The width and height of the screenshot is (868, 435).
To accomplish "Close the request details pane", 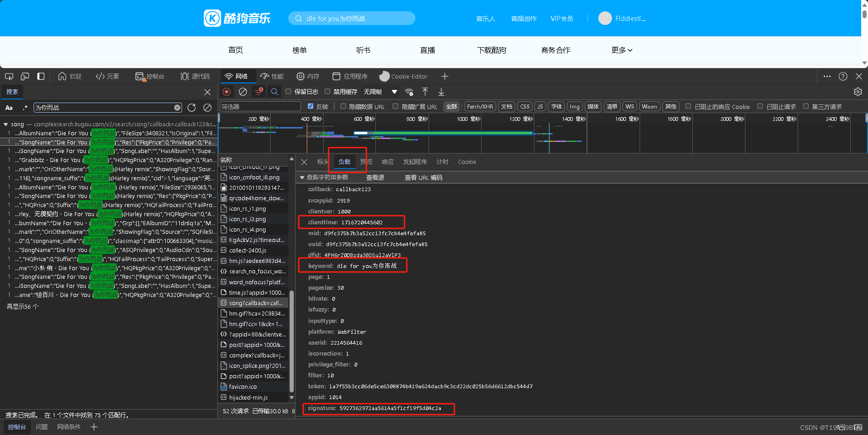I will point(304,162).
